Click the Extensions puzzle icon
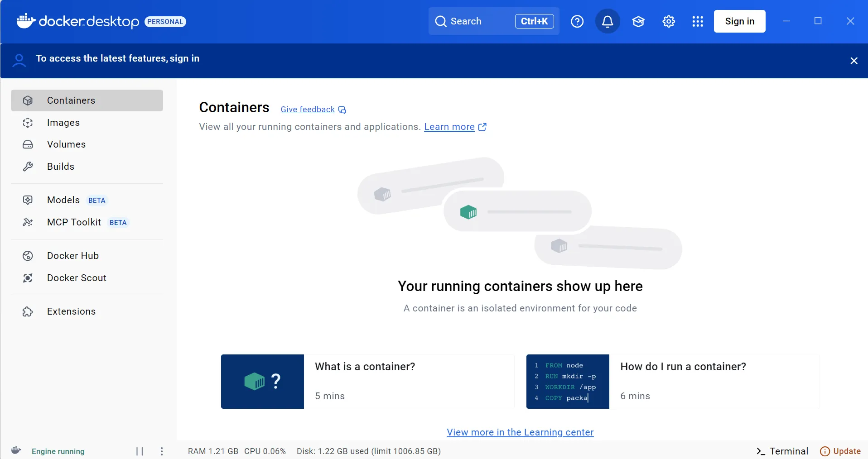The width and height of the screenshot is (868, 459). 28,311
